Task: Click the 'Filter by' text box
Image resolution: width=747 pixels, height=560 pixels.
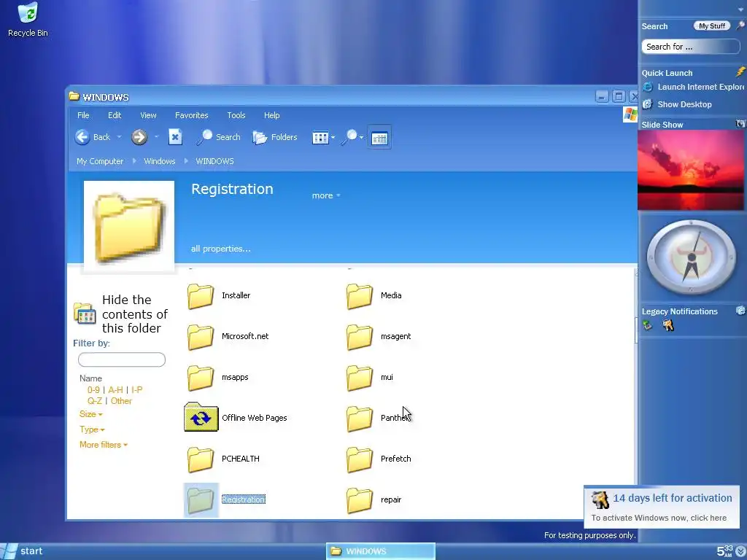Action: tap(122, 359)
